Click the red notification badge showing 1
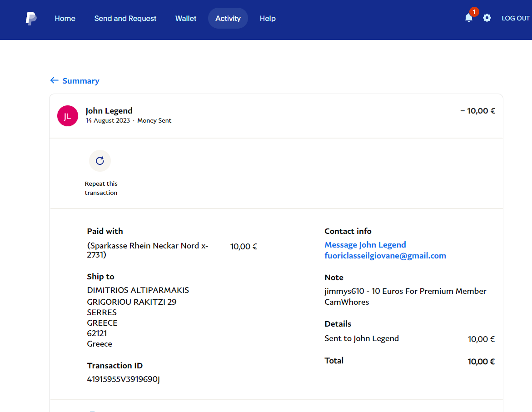This screenshot has height=412, width=532. [474, 12]
